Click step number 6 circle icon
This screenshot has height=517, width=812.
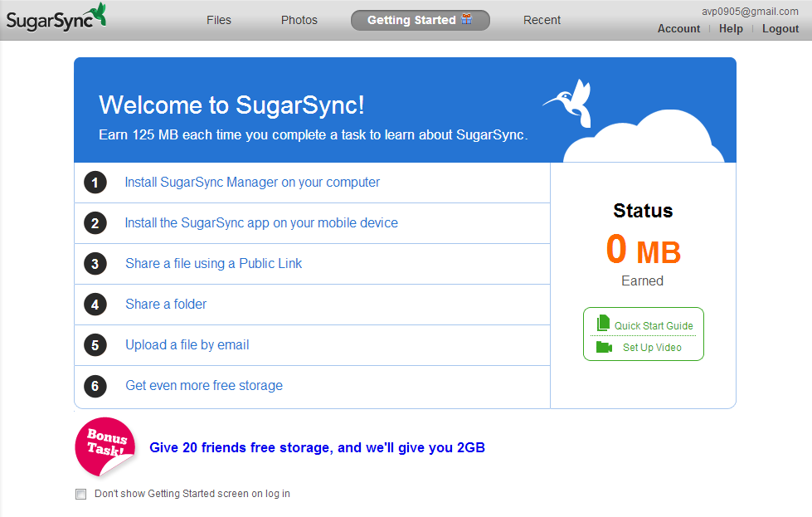(95, 386)
